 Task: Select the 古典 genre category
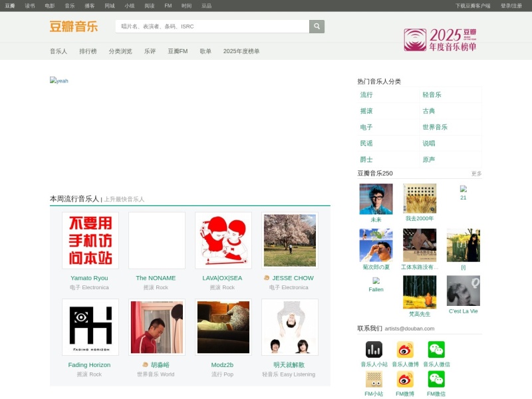pos(429,111)
